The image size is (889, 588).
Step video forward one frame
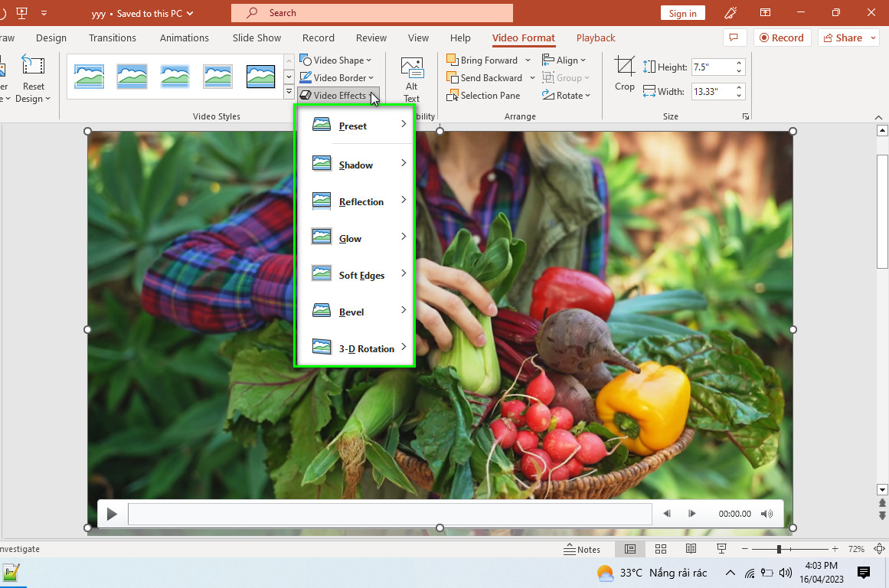pos(691,514)
